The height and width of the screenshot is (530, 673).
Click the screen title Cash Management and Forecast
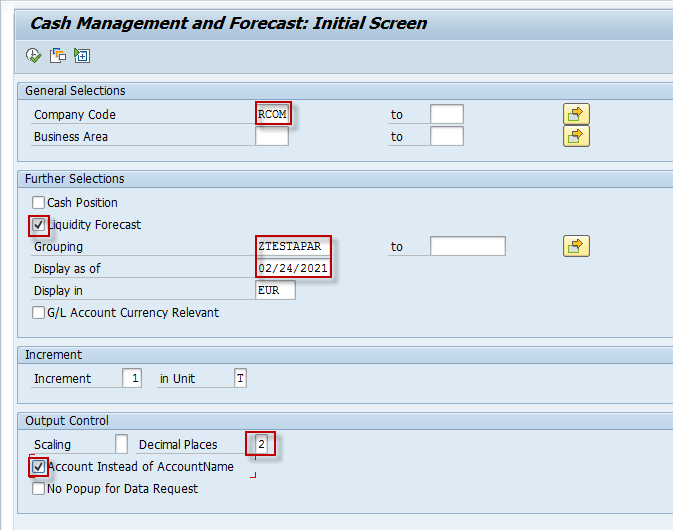click(x=228, y=23)
